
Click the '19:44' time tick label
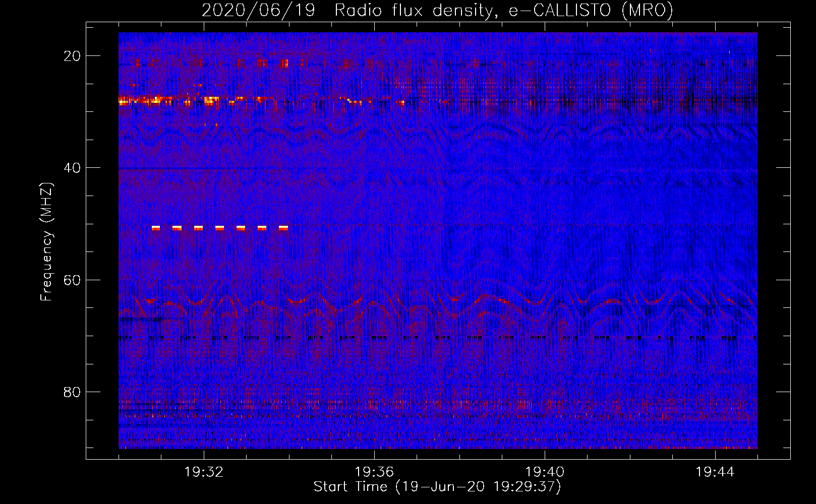tap(715, 472)
